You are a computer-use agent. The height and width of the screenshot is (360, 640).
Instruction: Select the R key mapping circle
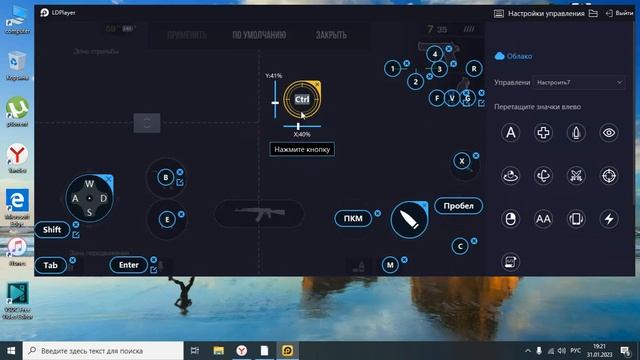click(474, 69)
